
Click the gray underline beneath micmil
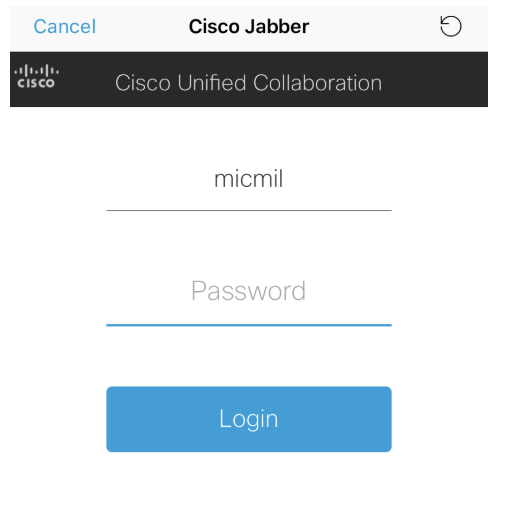point(249,210)
